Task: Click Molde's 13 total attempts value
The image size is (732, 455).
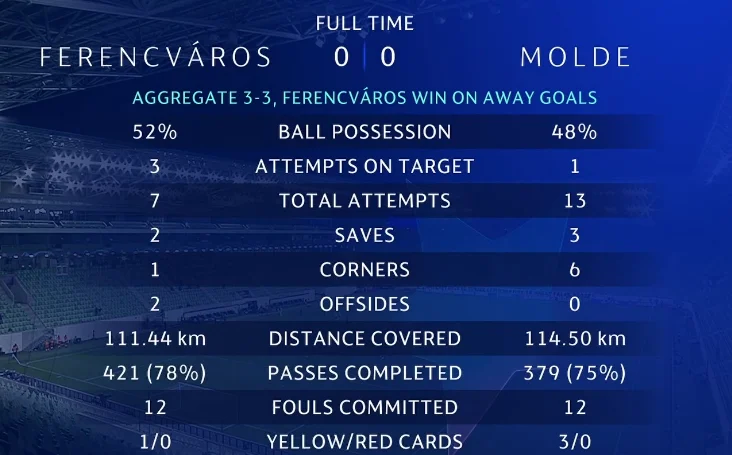Action: [575, 201]
